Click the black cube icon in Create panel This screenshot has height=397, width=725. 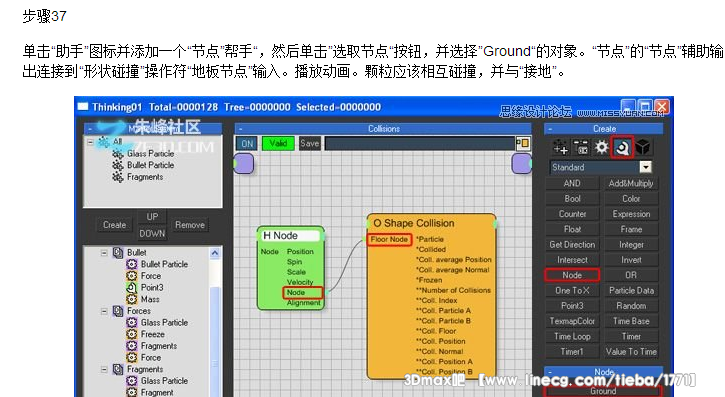pyautogui.click(x=643, y=147)
